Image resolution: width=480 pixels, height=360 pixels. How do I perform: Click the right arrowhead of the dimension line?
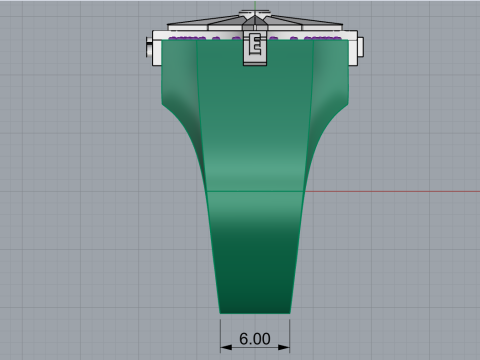tap(284, 347)
